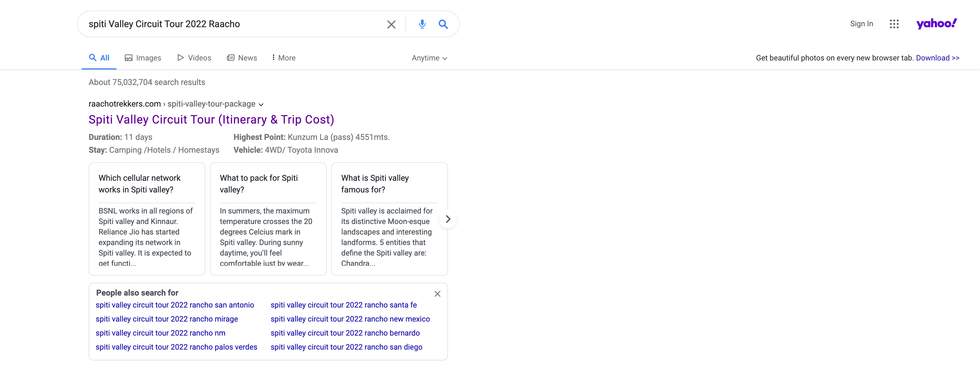Close the People also search for box
The width and height of the screenshot is (980, 368).
click(x=437, y=294)
